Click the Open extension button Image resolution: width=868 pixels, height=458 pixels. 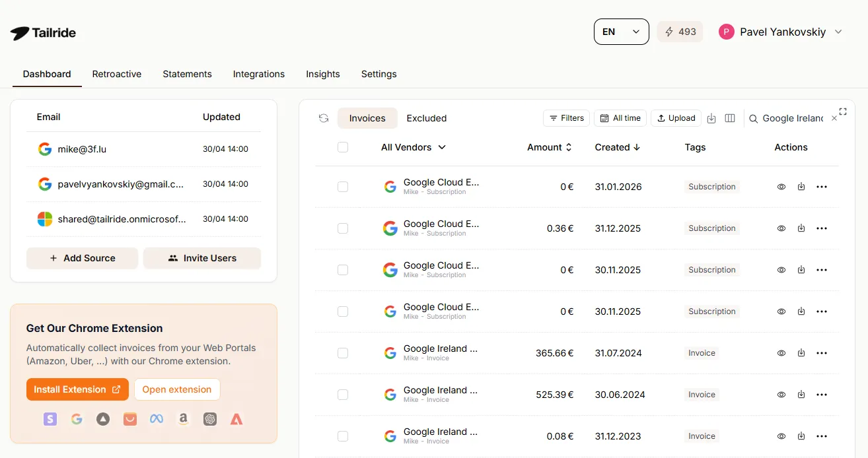177,389
